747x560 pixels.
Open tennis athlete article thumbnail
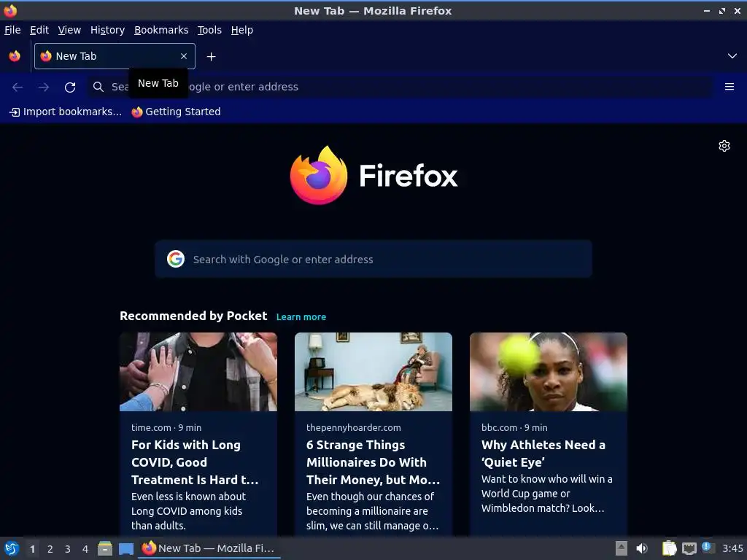(x=549, y=372)
